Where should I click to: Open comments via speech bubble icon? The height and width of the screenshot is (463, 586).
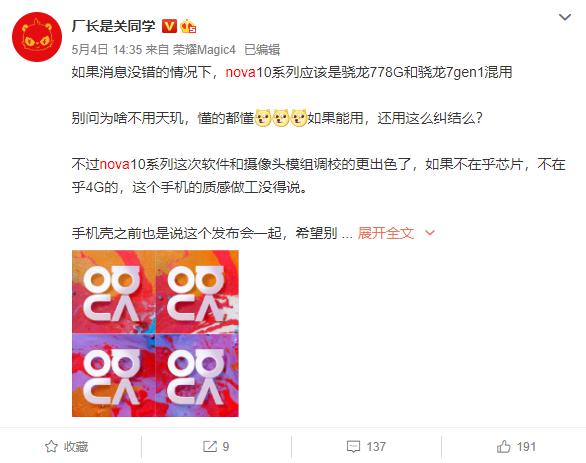pos(353,446)
